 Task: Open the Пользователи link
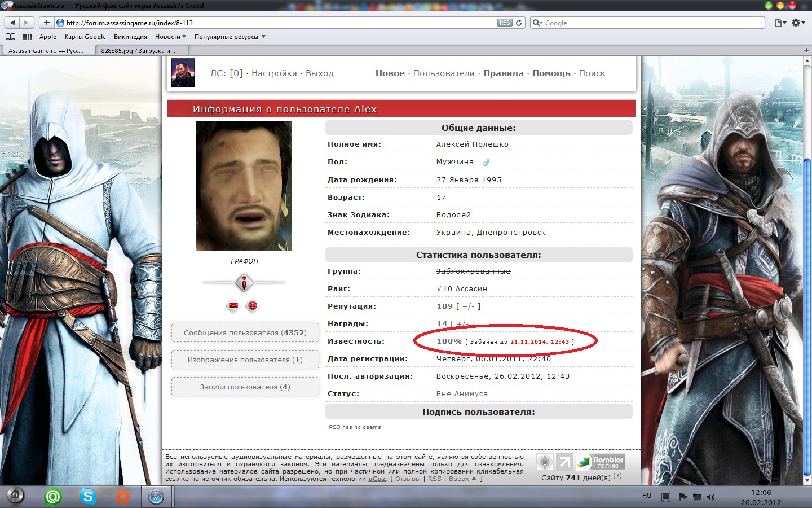444,73
